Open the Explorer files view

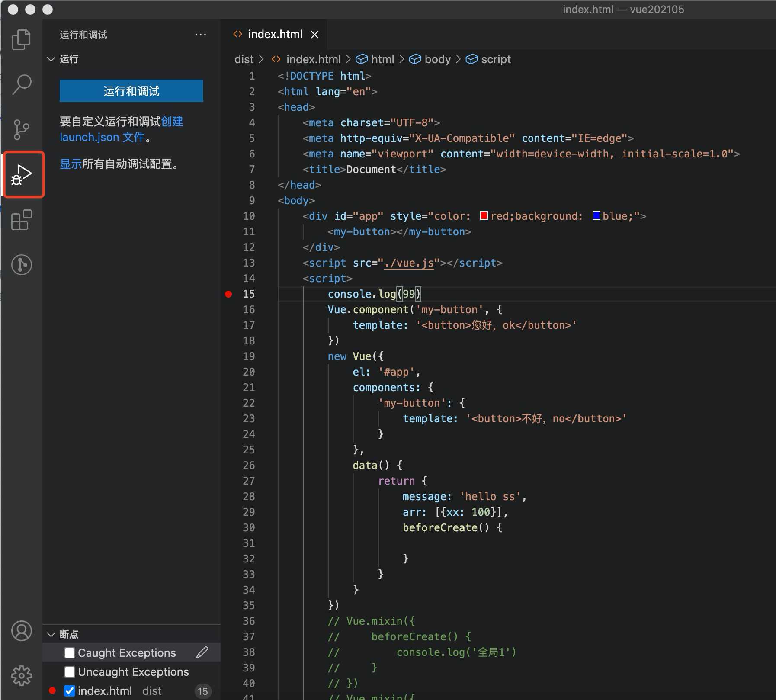(x=21, y=40)
